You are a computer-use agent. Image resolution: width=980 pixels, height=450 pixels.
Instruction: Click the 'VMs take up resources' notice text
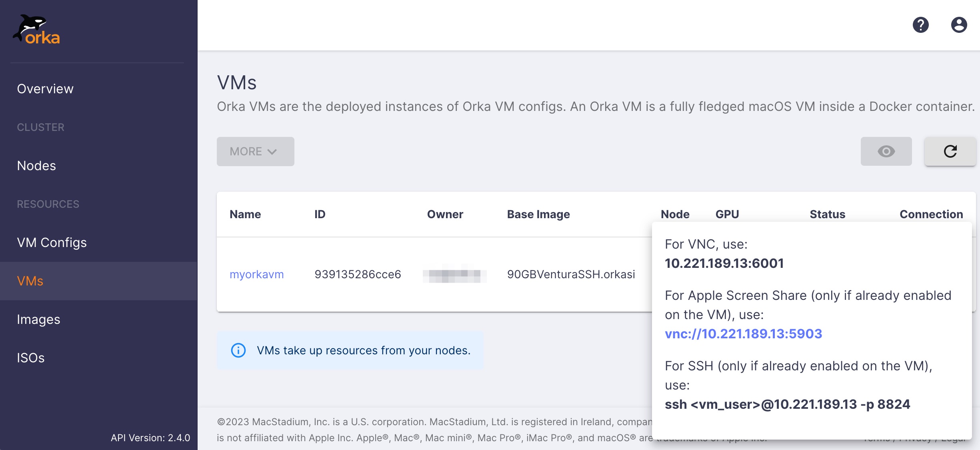coord(364,350)
